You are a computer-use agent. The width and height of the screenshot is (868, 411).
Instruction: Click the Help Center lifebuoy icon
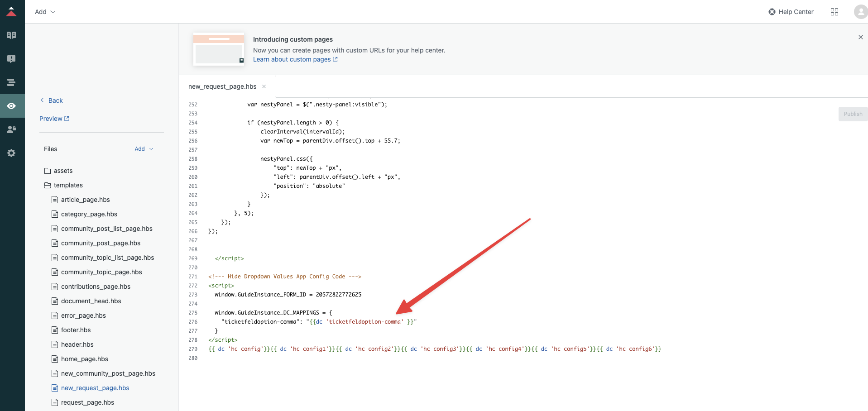pos(772,12)
